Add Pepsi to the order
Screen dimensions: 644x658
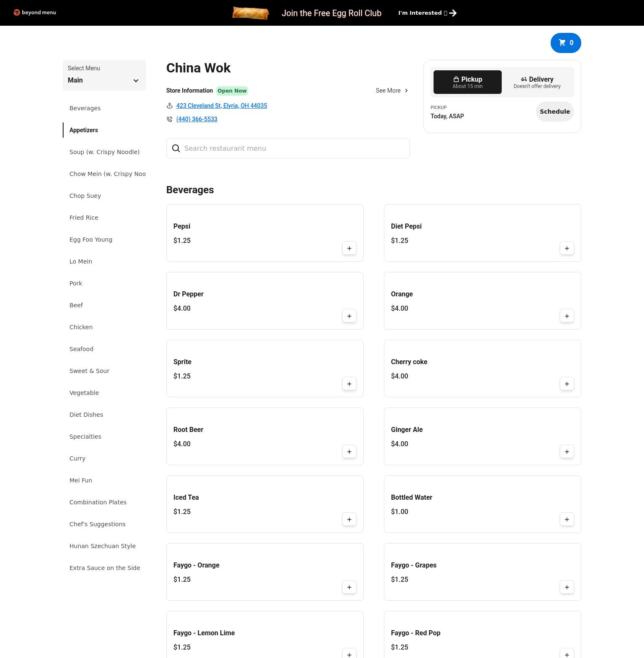[349, 248]
